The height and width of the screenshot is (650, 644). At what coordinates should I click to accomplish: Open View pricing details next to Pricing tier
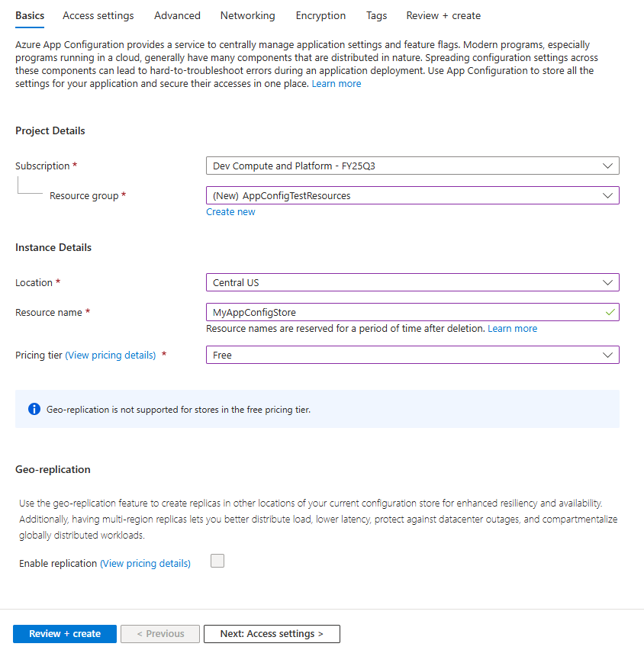point(110,355)
